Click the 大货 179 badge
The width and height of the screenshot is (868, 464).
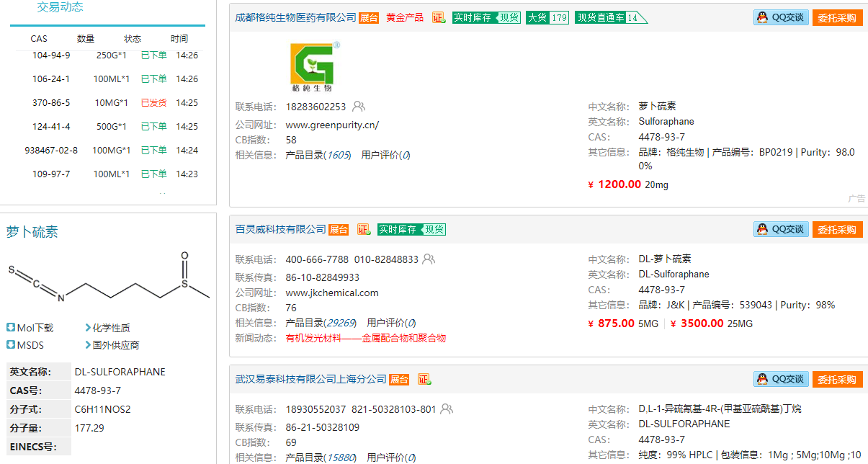(x=547, y=17)
